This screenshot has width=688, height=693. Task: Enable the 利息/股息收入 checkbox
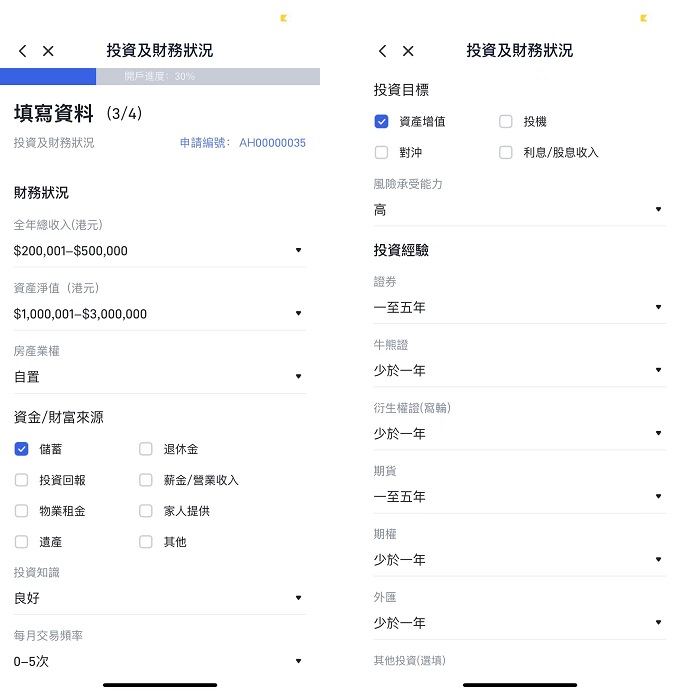tap(506, 153)
